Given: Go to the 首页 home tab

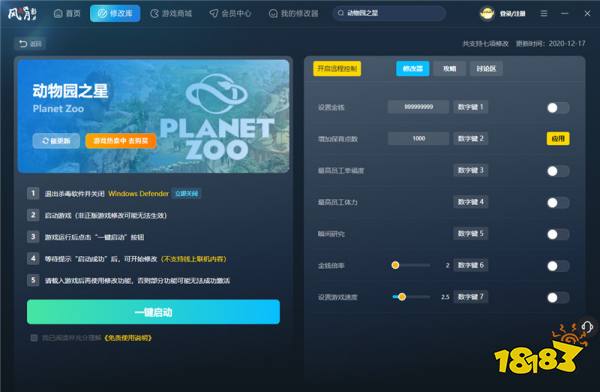Looking at the screenshot, I should (67, 13).
